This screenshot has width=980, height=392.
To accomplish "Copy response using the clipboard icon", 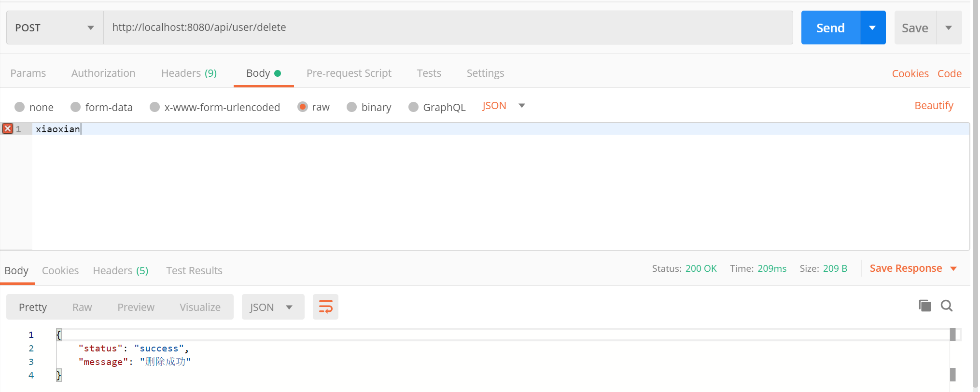I will pyautogui.click(x=924, y=306).
